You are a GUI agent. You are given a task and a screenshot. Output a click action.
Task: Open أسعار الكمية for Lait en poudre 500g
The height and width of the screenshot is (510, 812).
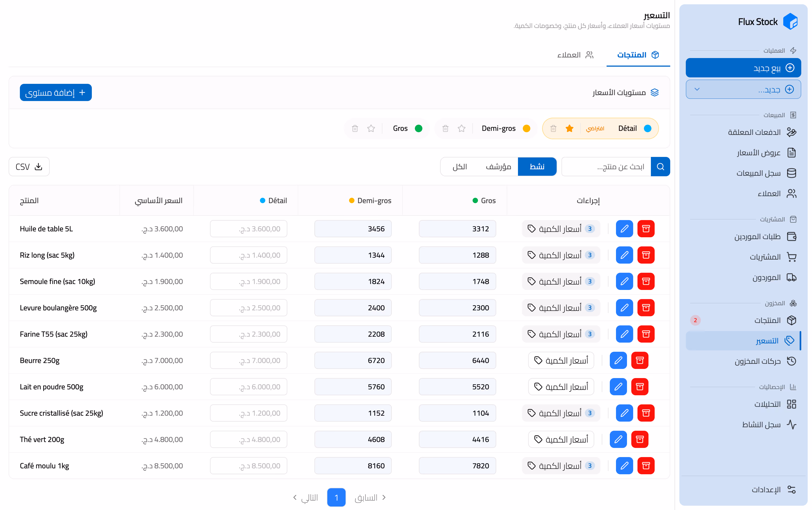pyautogui.click(x=561, y=387)
